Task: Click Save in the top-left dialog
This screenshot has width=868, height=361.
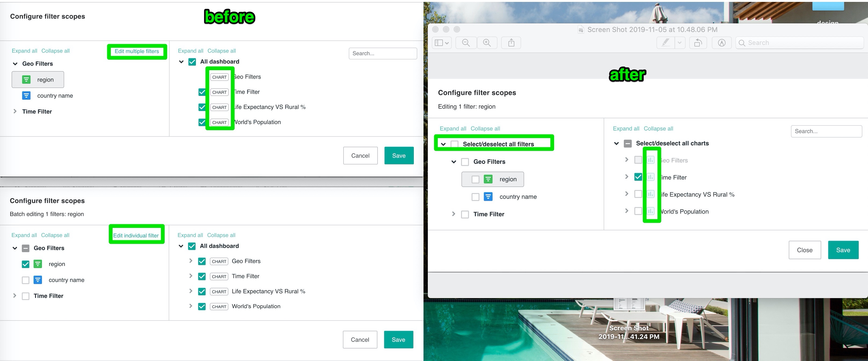Action: (399, 156)
